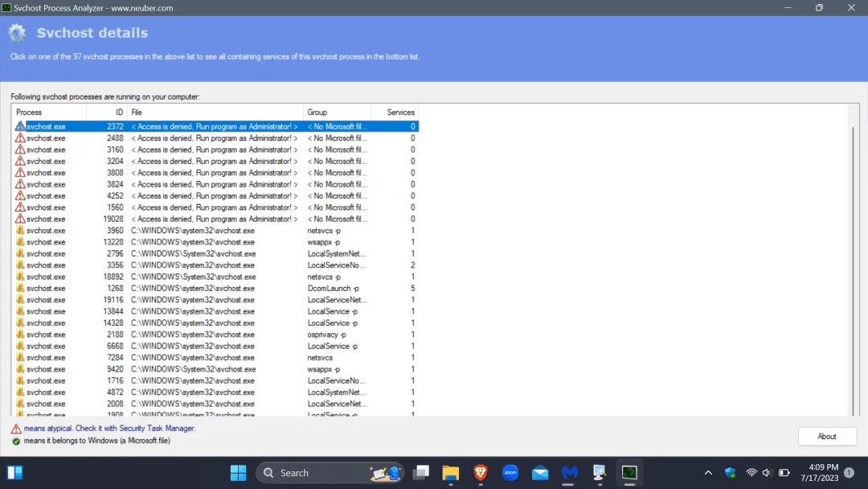The width and height of the screenshot is (868, 489).
Task: Select svchost row with ID 2008
Action: point(215,404)
